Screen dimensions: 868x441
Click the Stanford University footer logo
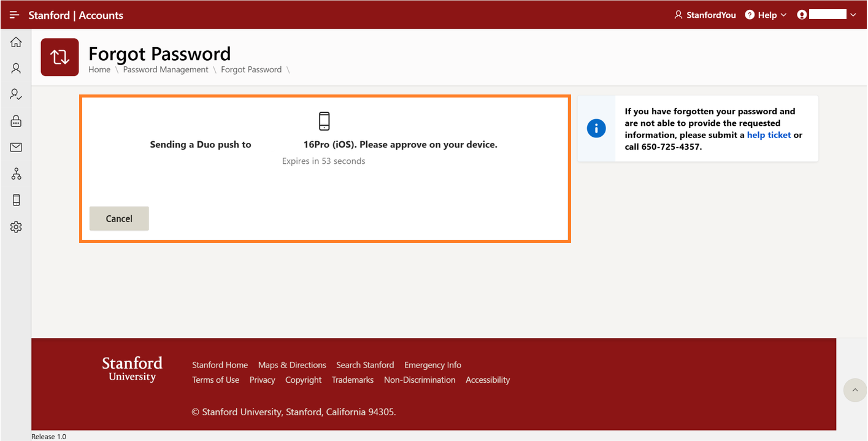(132, 369)
